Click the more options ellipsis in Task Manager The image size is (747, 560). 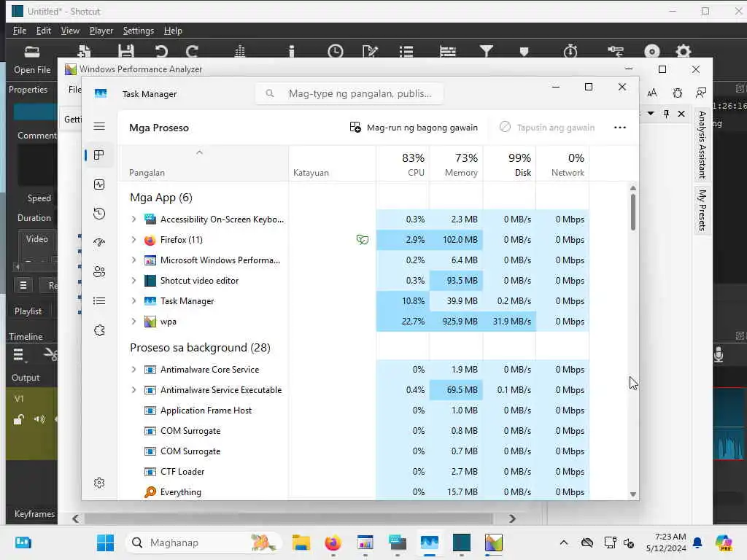620,128
